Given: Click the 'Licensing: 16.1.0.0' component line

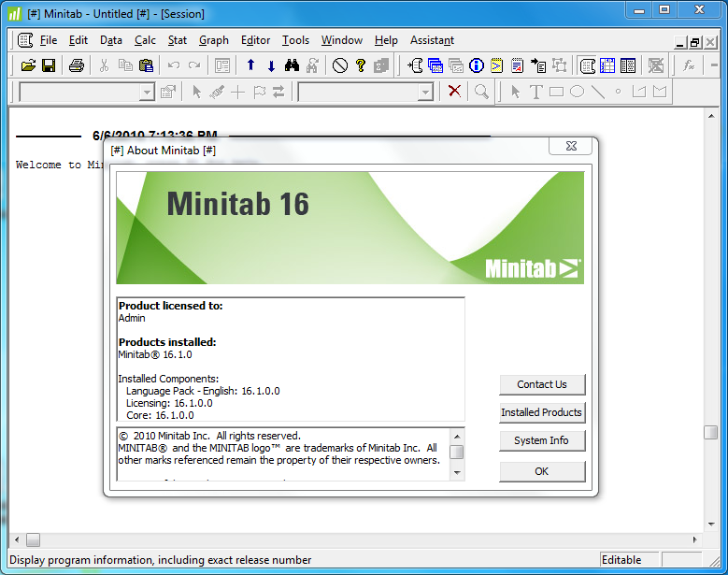Looking at the screenshot, I should pos(169,403).
